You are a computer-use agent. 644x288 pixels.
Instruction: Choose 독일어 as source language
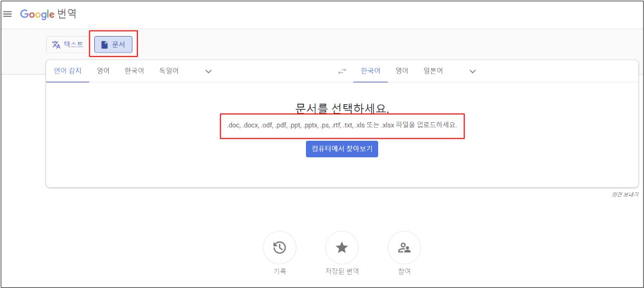pos(169,71)
